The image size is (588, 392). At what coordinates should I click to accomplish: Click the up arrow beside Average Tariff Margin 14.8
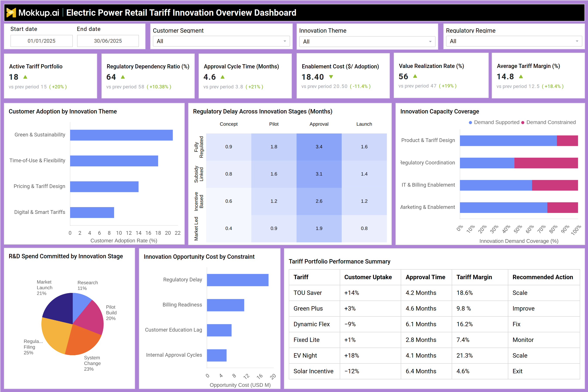pos(521,76)
